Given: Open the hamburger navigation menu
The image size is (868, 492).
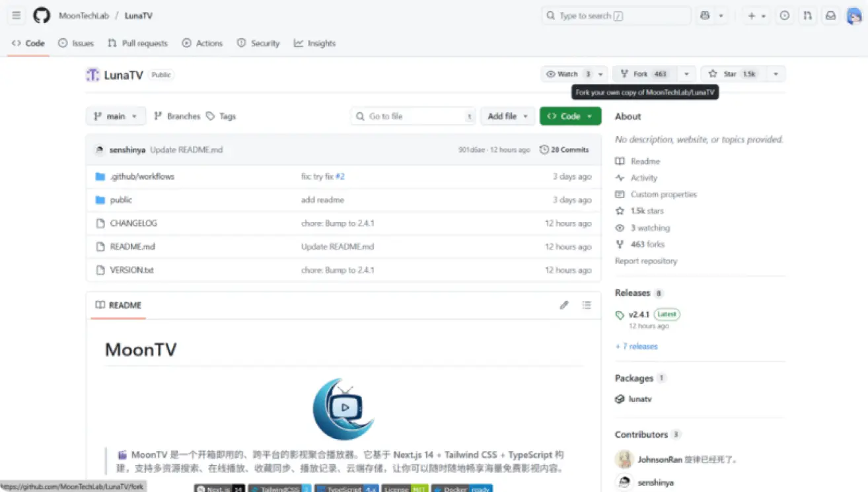Looking at the screenshot, I should [17, 16].
